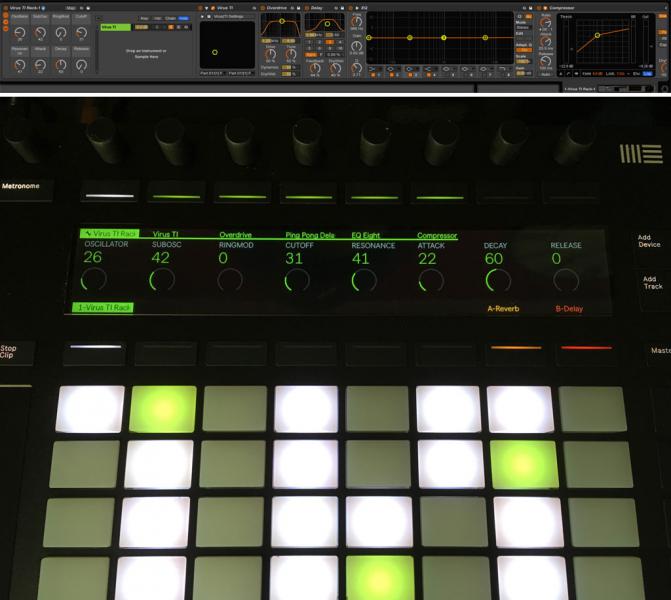Click the EQ Eight Freq knob
Screen dimensions: 671x600
coord(356,21)
